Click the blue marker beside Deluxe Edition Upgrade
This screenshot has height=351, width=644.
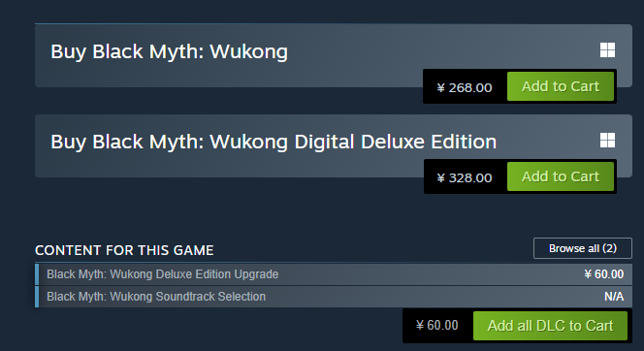[x=37, y=274]
